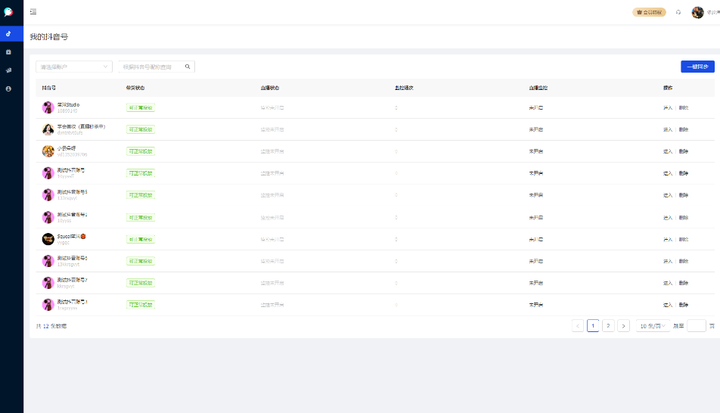Expand the account filter dropdown
Image resolution: width=720 pixels, height=413 pixels.
(x=74, y=67)
